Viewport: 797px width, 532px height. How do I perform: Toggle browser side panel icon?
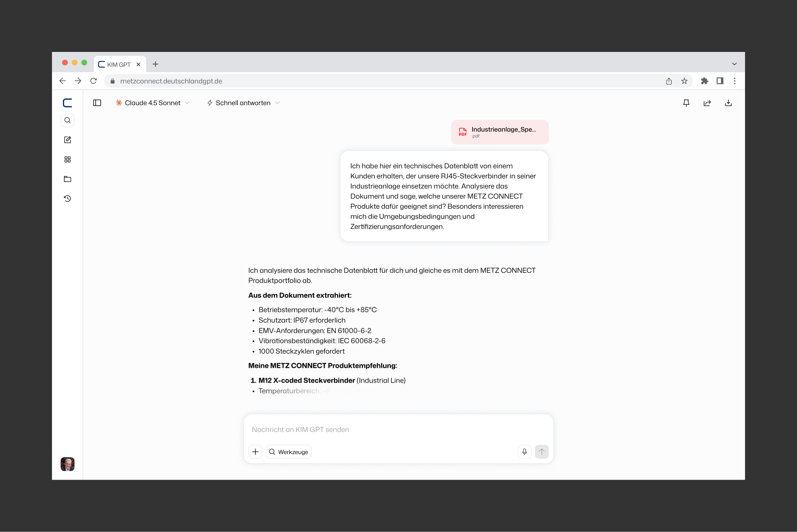pyautogui.click(x=720, y=81)
